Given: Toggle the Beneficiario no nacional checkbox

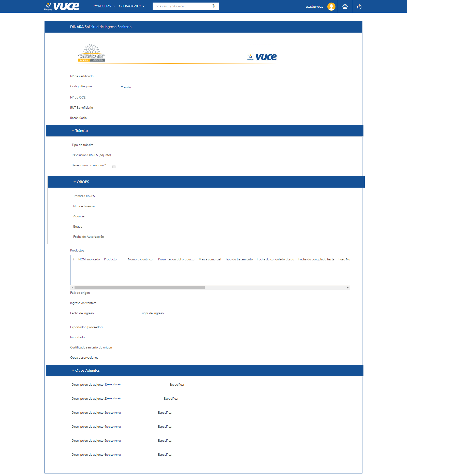Looking at the screenshot, I should 114,167.
